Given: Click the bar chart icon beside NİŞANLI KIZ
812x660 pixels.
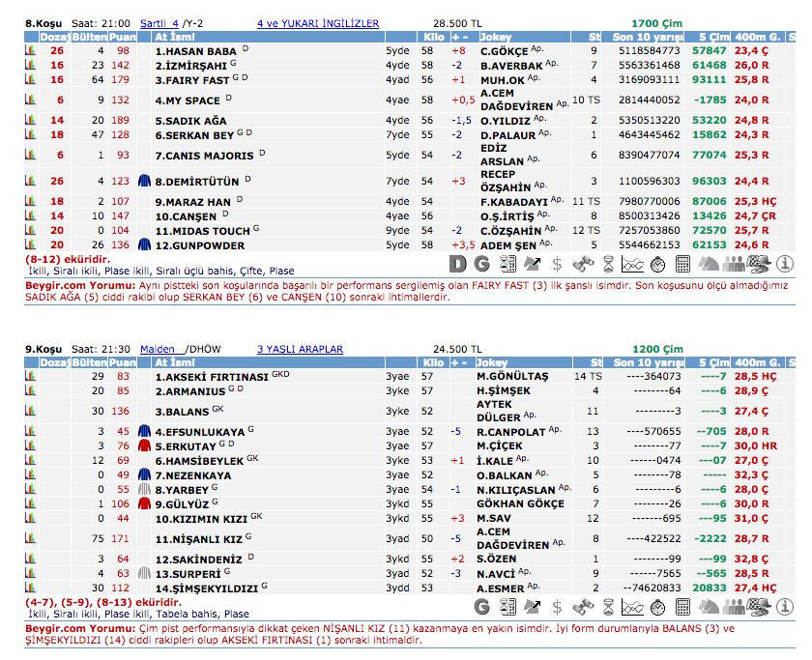Looking at the screenshot, I should click(x=29, y=538).
